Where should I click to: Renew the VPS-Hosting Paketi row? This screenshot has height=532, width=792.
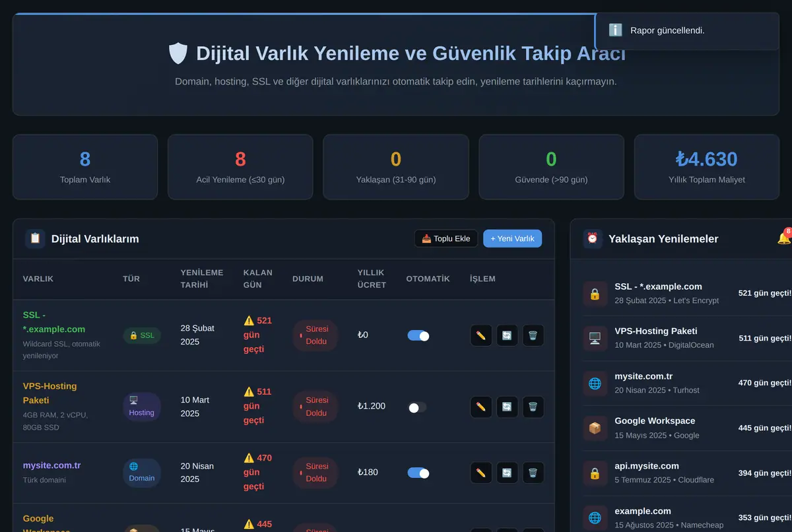point(507,407)
